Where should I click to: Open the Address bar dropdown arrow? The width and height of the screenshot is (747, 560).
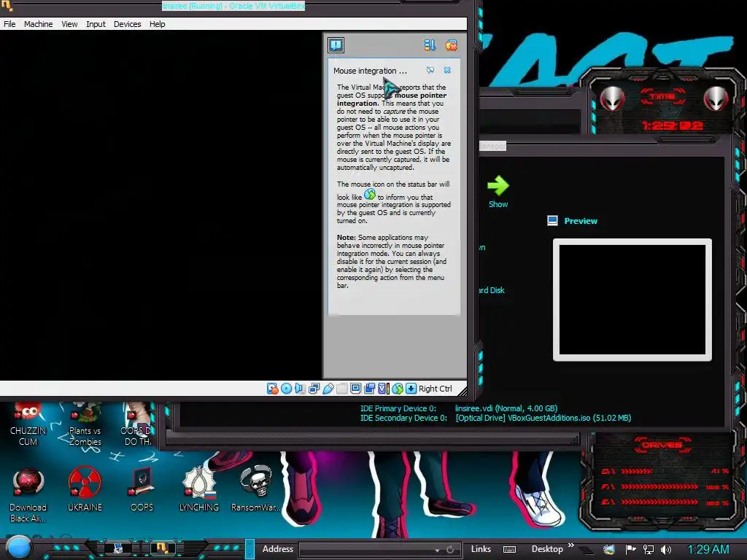click(x=437, y=550)
